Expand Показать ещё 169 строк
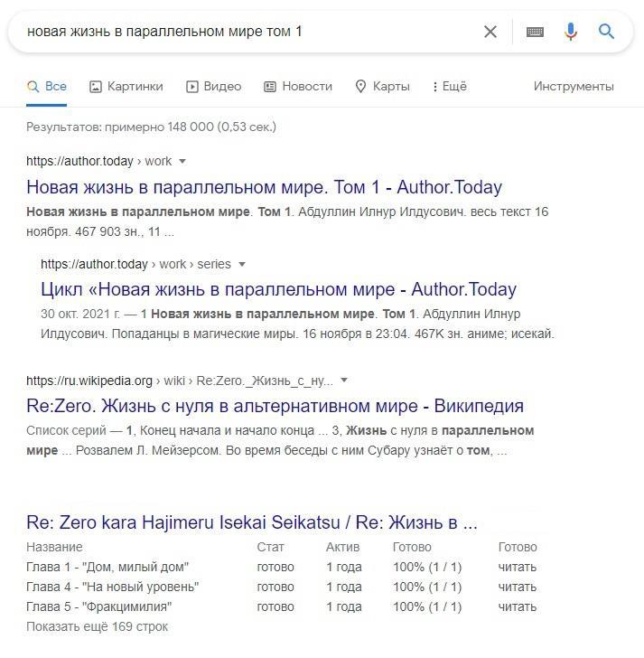644x658 pixels. coord(97,626)
